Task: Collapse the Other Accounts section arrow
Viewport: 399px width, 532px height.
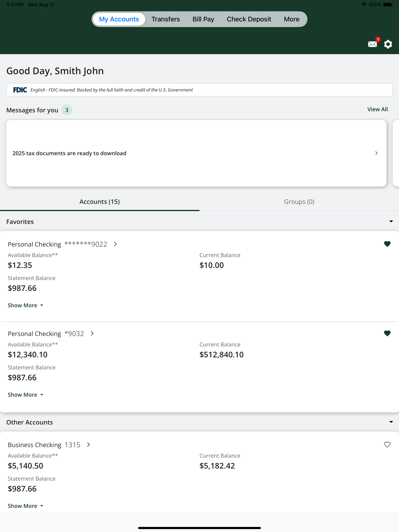Action: 391,422
